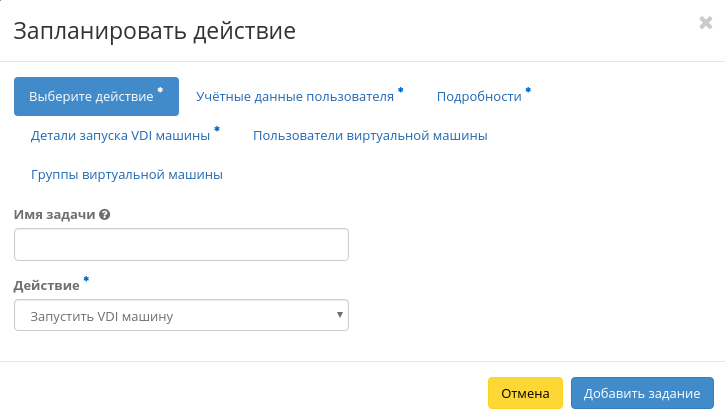Click the Действие field label
This screenshot has height=420, width=725.
point(46,285)
